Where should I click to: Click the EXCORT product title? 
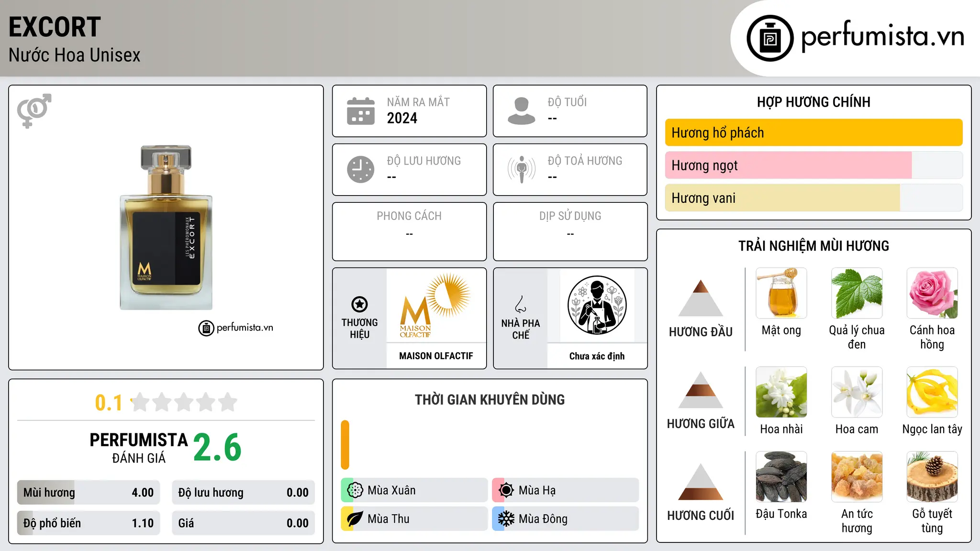55,27
